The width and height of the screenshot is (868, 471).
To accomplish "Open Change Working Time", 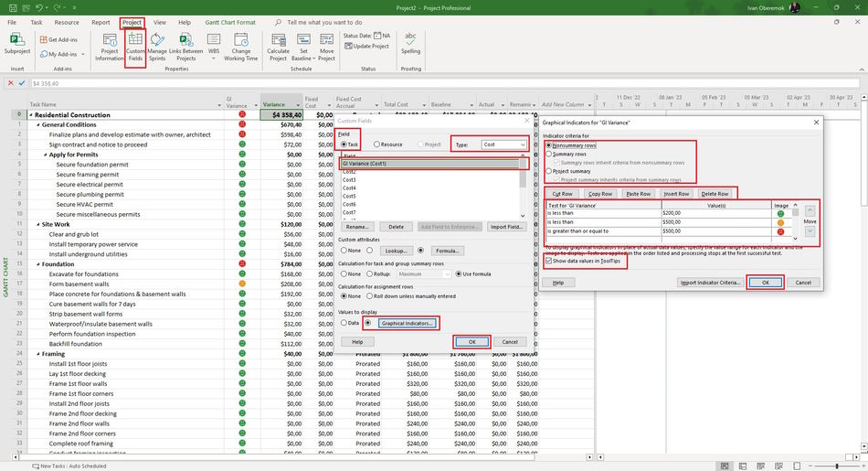I will coord(241,48).
